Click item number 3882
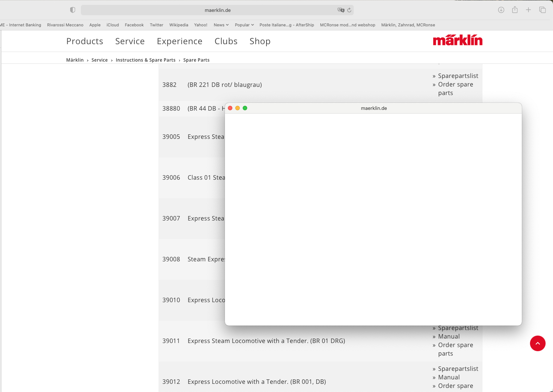The image size is (553, 392). point(169,85)
